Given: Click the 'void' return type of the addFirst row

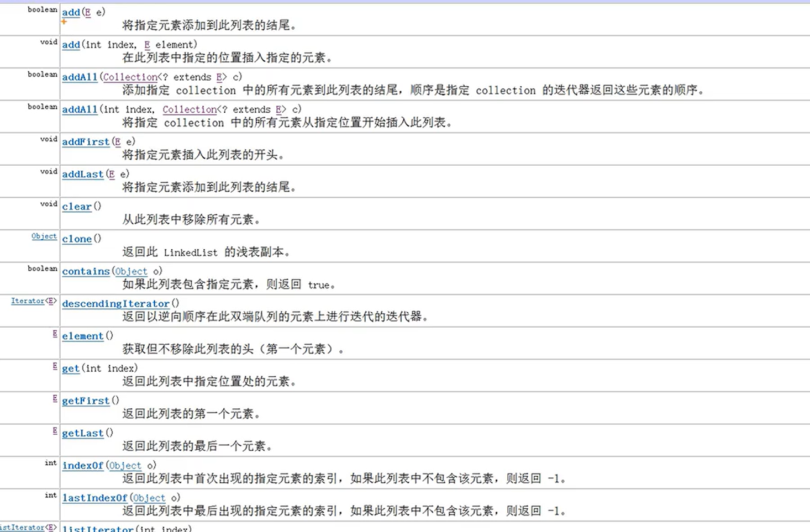Looking at the screenshot, I should (x=49, y=139).
